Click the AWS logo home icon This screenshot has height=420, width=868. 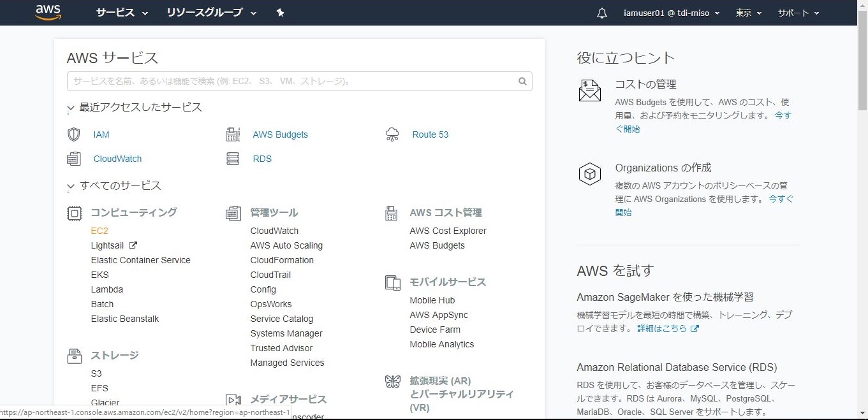pyautogui.click(x=48, y=12)
